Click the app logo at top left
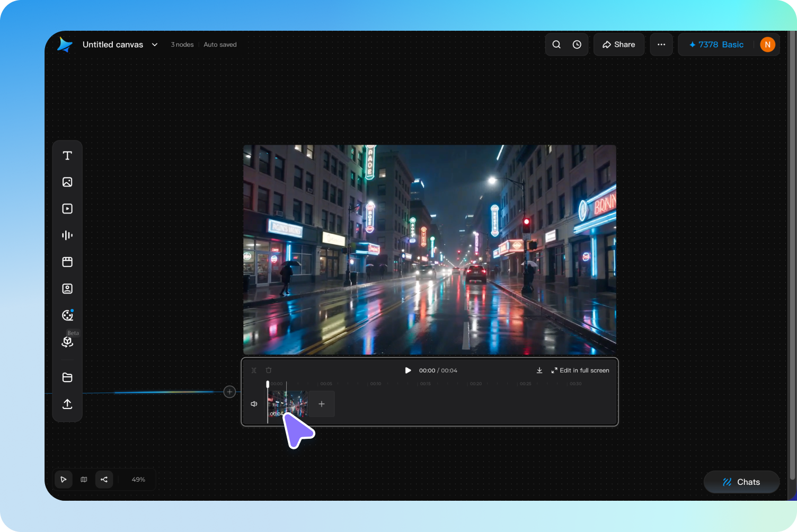The image size is (797, 532). tap(65, 45)
